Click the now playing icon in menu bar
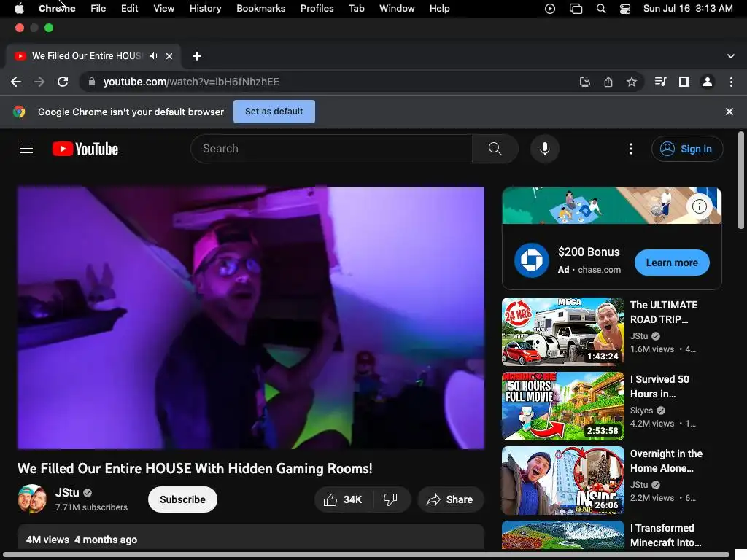Screen dimensions: 747x560 (550, 9)
